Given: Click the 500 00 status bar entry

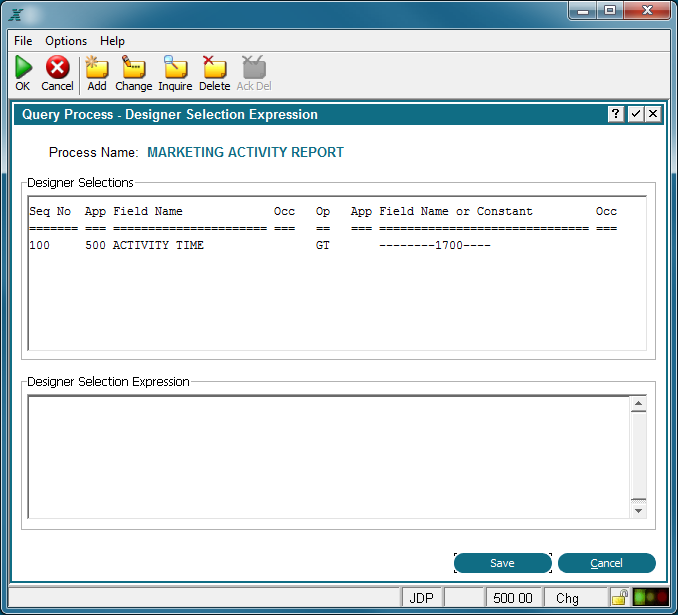Looking at the screenshot, I should click(x=512, y=598).
